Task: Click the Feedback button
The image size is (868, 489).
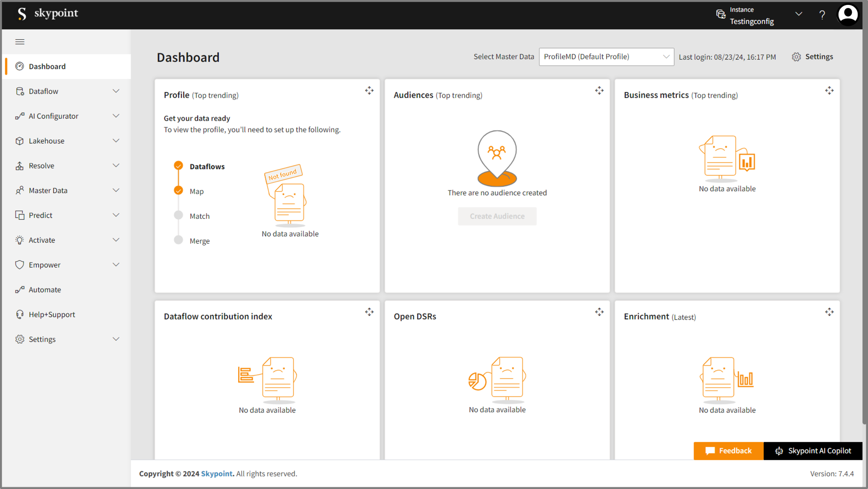Action: tap(728, 451)
